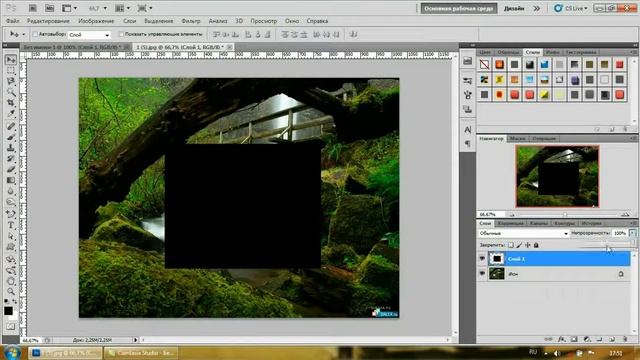
Task: Switch to the Образцы tab
Action: (x=508, y=52)
